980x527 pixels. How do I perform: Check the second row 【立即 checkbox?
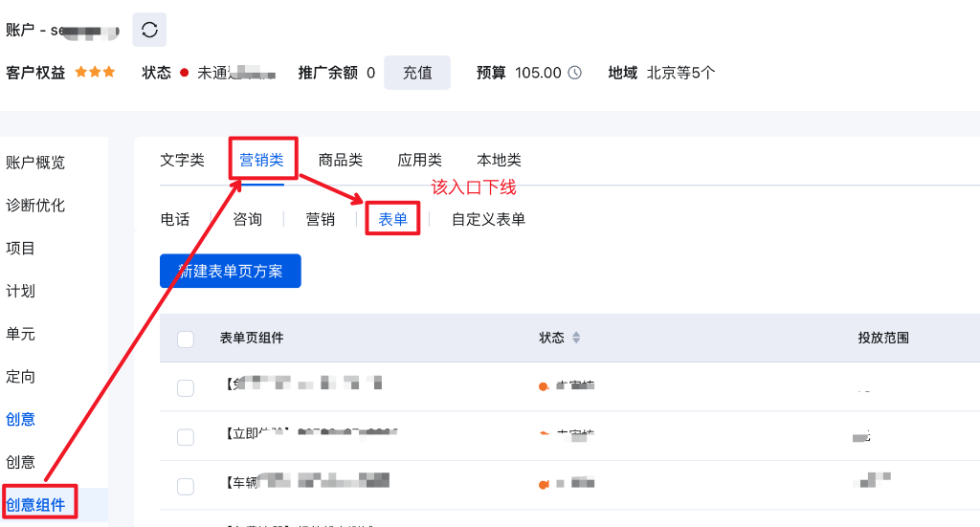tap(186, 436)
